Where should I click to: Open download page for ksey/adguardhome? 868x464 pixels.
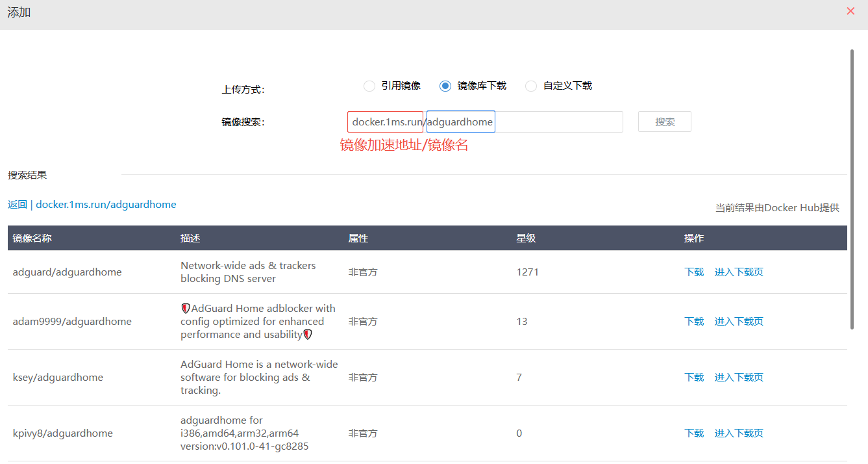click(739, 377)
